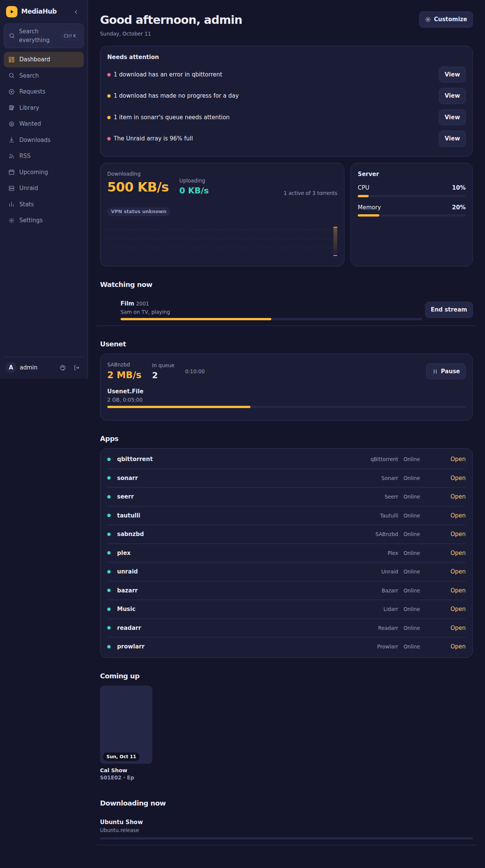This screenshot has height=868, width=485.
Task: Click the Stats bar chart icon
Action: [x=12, y=204]
